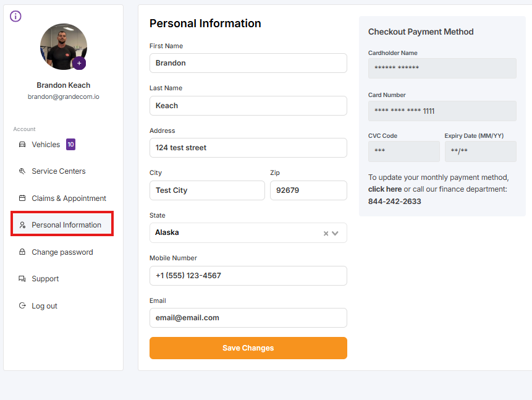Open the Personal Information menu item
The height and width of the screenshot is (400, 532).
coord(66,225)
